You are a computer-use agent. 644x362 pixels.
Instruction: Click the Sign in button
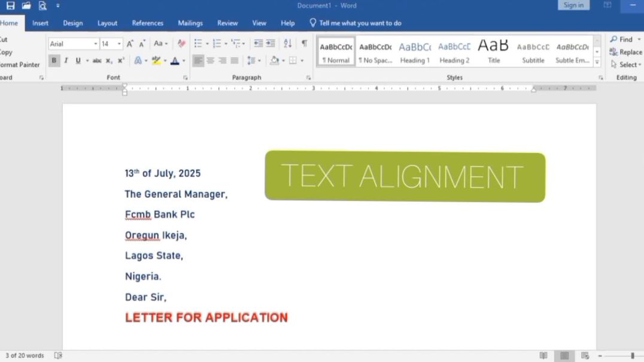[x=573, y=5]
